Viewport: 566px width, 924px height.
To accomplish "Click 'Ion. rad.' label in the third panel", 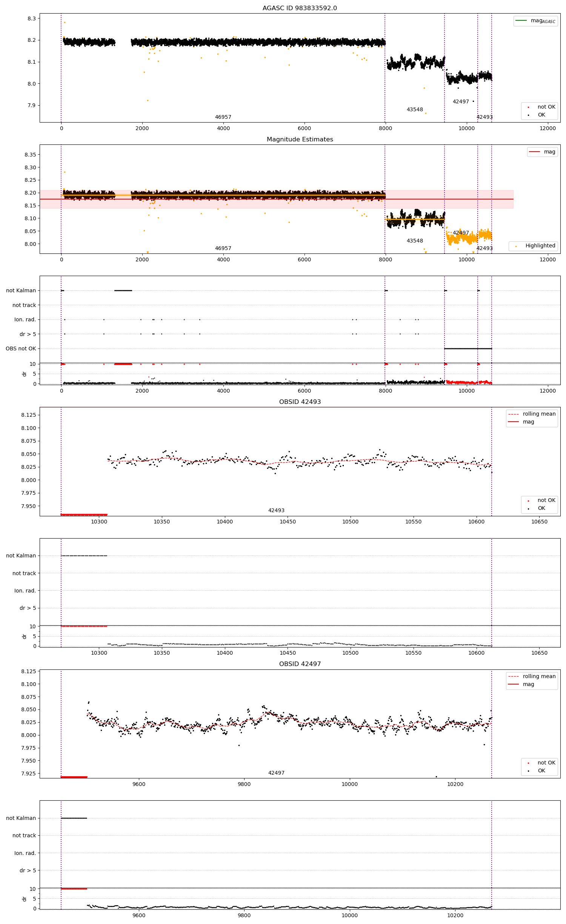I will (x=25, y=319).
